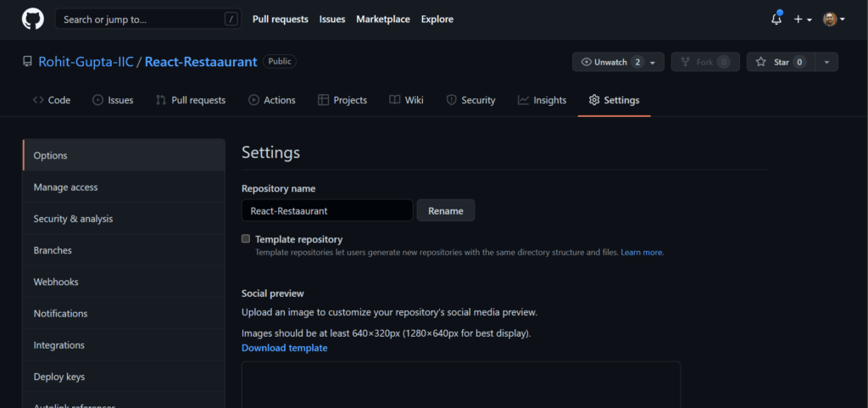Viewport: 868px width, 408px height.
Task: Click the slash shortcut key in search
Action: (x=231, y=20)
